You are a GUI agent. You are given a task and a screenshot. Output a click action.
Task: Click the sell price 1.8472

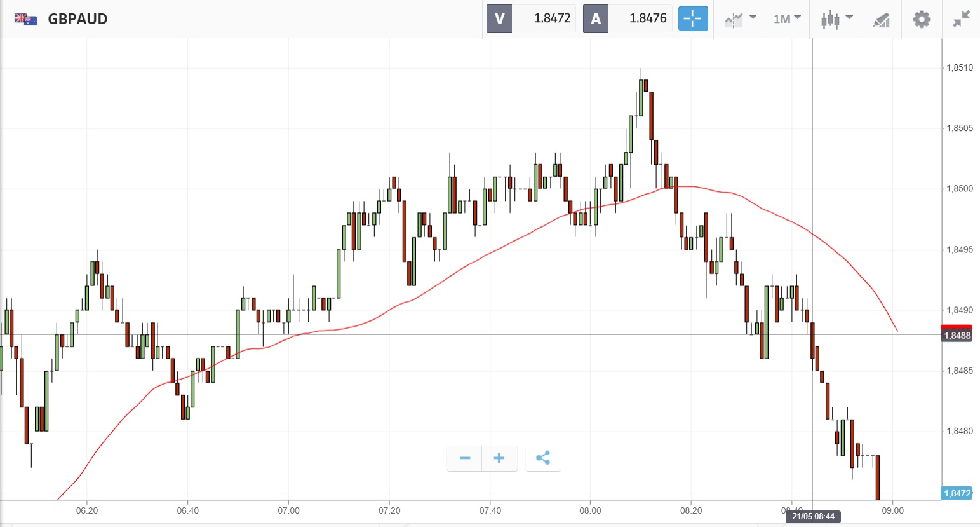pyautogui.click(x=551, y=18)
